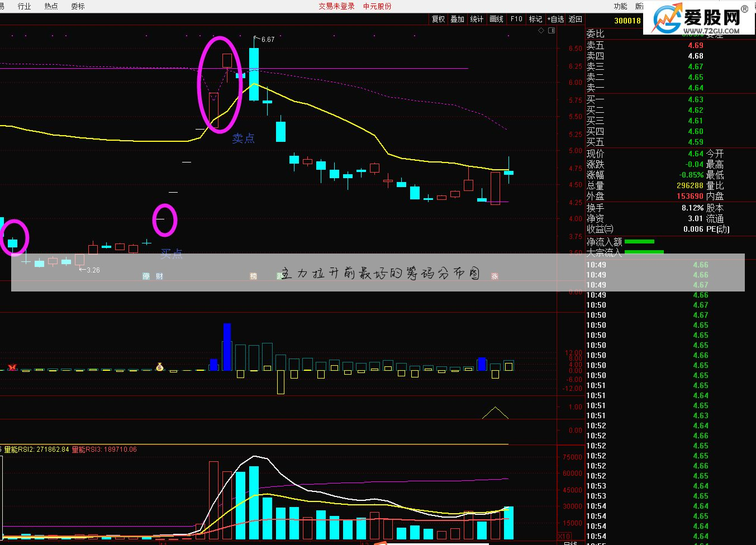Click the square panel toggle icon beside diamond

[552, 31]
